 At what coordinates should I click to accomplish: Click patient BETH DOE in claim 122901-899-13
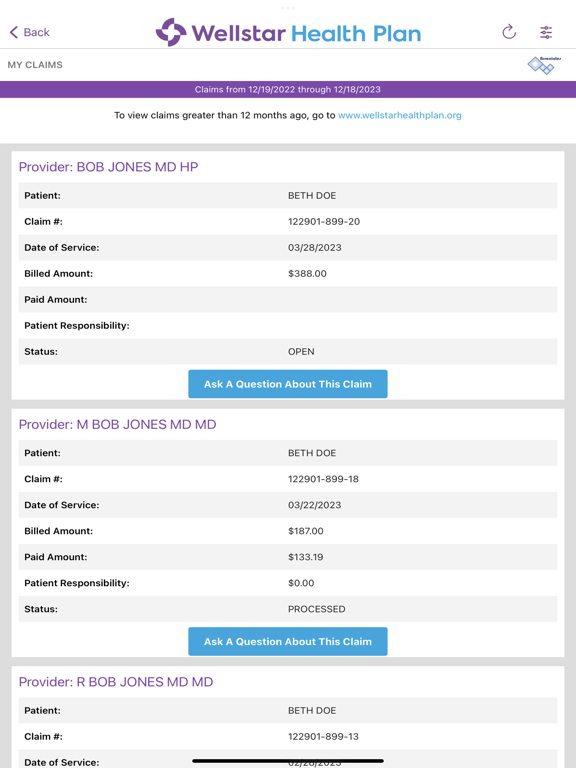pos(312,711)
